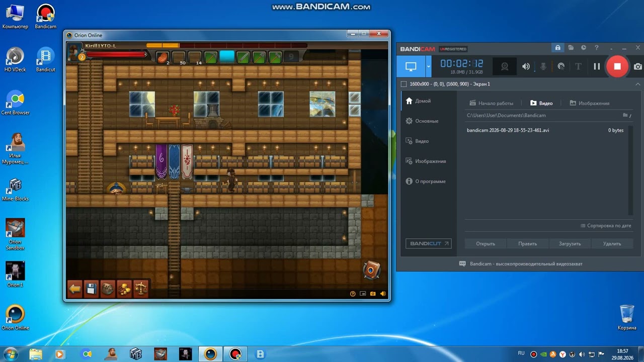Screen dimensions: 644x362
Task: Mute the game sound speaker icon
Action: click(x=383, y=294)
